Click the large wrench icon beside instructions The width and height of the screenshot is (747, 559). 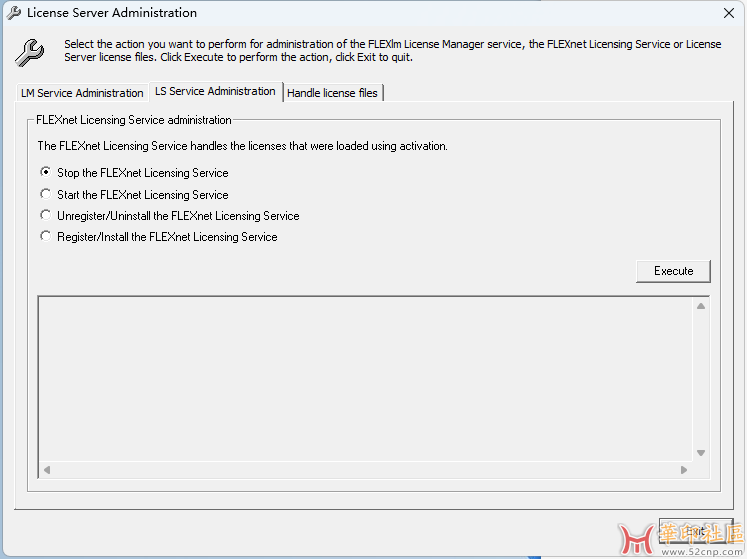[x=30, y=52]
